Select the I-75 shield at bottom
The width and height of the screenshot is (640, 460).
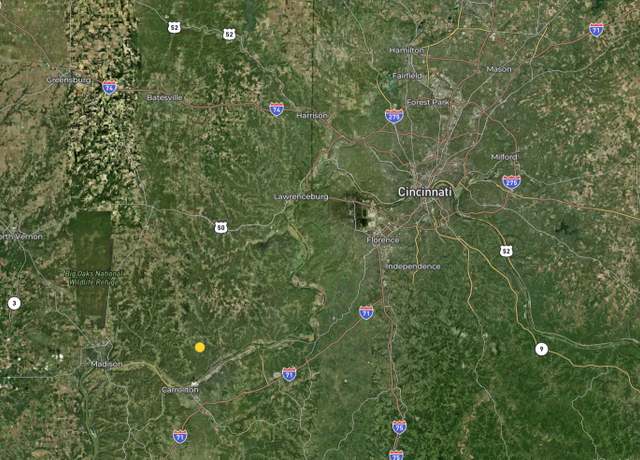pos(399,427)
